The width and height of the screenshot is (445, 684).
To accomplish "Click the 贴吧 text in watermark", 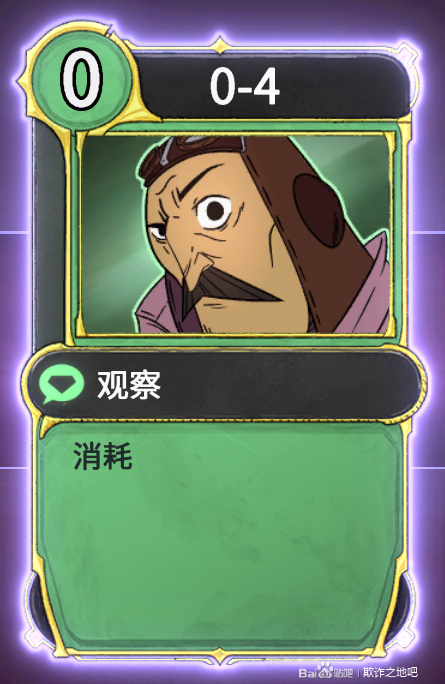I will [343, 672].
